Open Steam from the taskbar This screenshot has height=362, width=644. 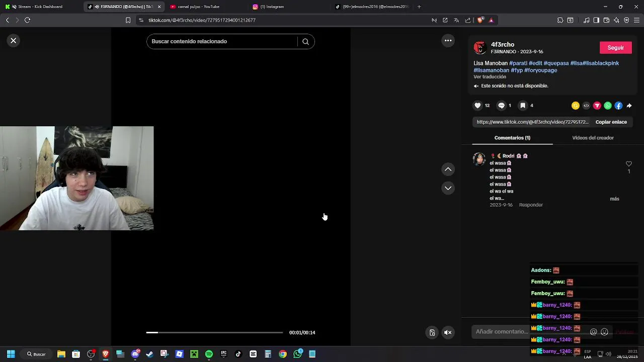(149, 354)
